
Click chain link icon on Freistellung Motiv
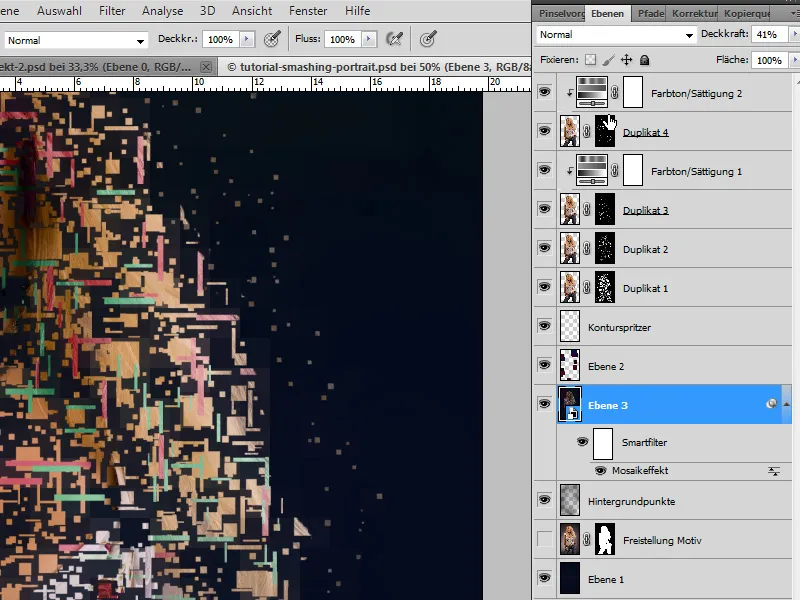coord(587,539)
